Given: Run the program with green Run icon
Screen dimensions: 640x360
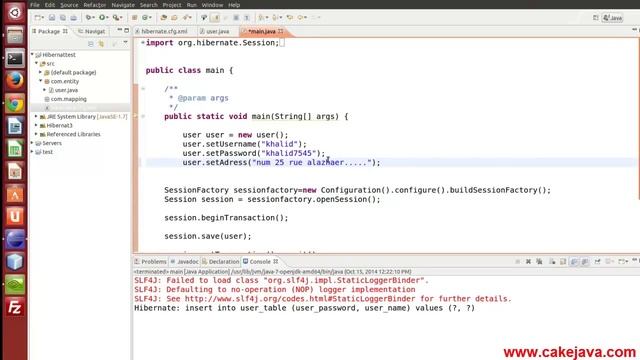Looking at the screenshot, I should (102, 18).
